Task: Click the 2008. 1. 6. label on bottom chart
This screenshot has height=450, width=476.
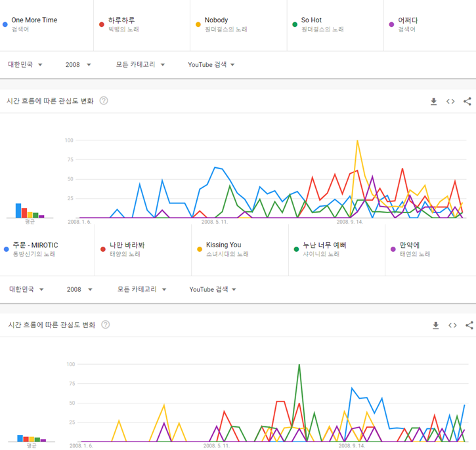Action: [x=81, y=446]
